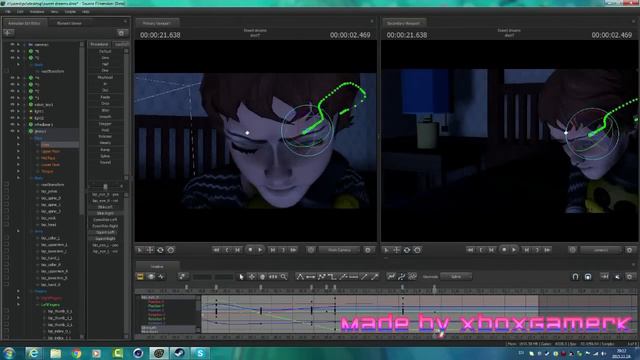640x360 pixels.
Task: Jump to last frame in primary viewport
Action: (x=293, y=250)
